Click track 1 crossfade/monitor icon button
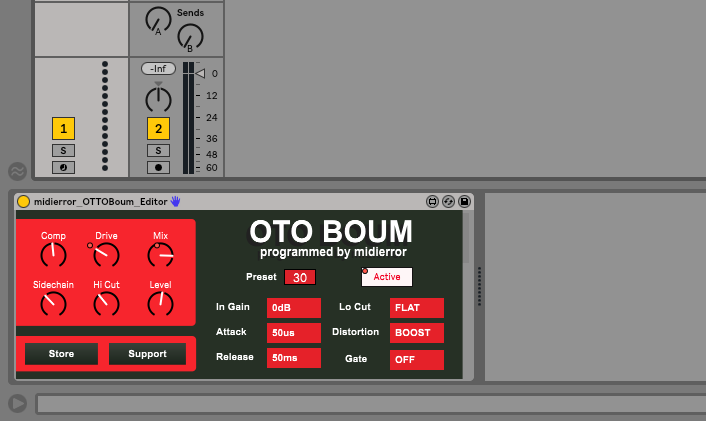Image resolution: width=706 pixels, height=421 pixels. click(x=64, y=167)
